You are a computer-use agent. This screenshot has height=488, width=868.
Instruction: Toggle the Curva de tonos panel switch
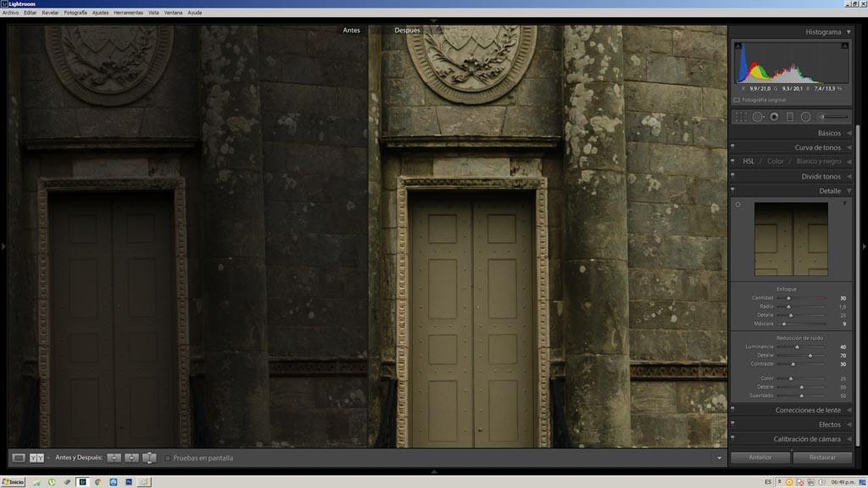[733, 147]
